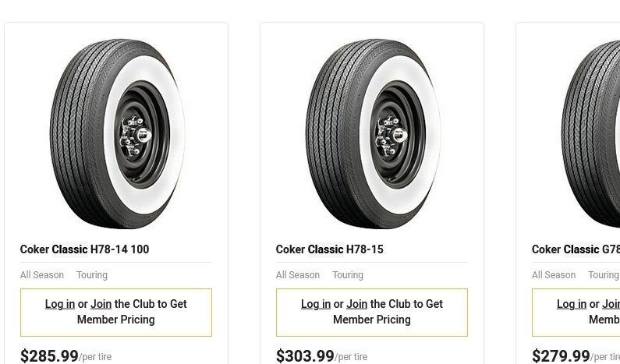Click Log in link on H78-14 100 card
The image size is (620, 364).
60,304
